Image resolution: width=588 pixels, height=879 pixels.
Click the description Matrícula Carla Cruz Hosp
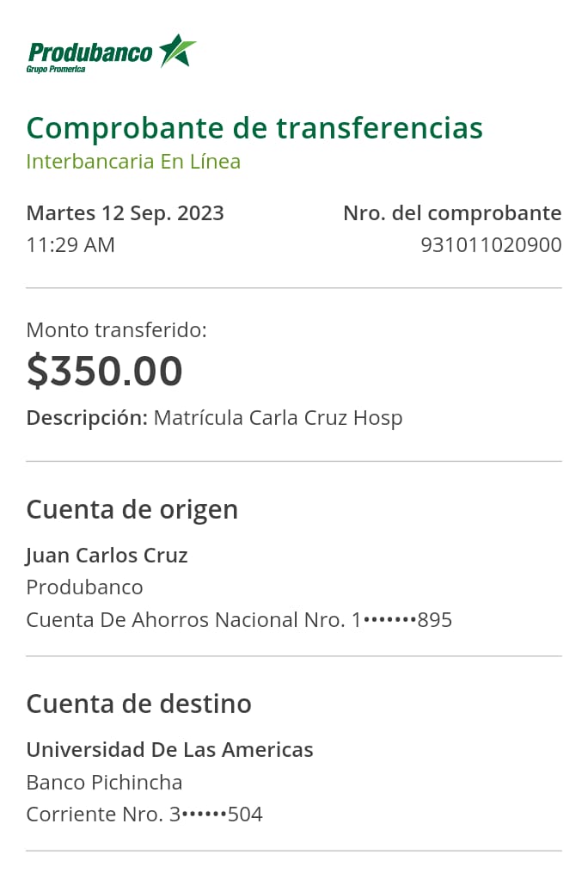point(278,418)
